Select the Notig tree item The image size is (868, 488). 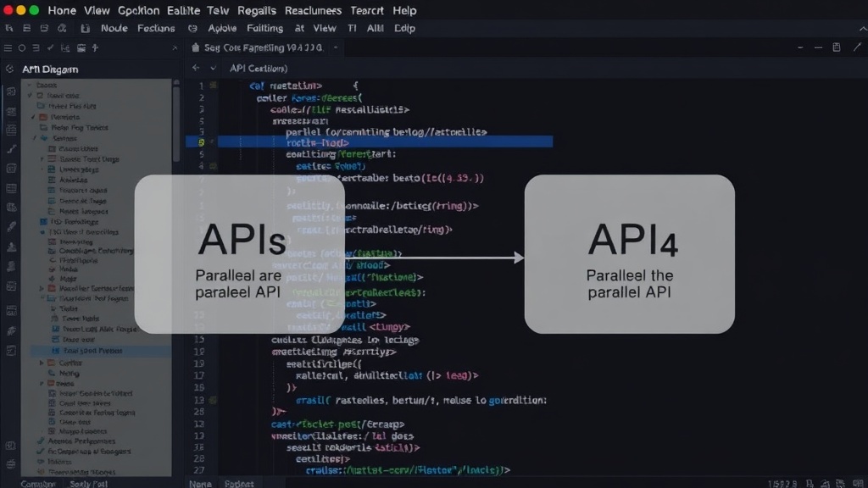click(70, 374)
